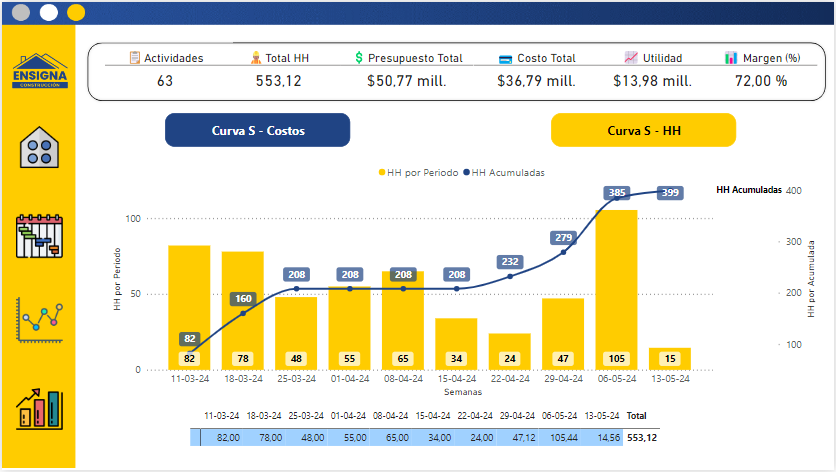Screen dimensions: 836x472
Task: Click the yellow window control dot
Action: click(x=75, y=13)
